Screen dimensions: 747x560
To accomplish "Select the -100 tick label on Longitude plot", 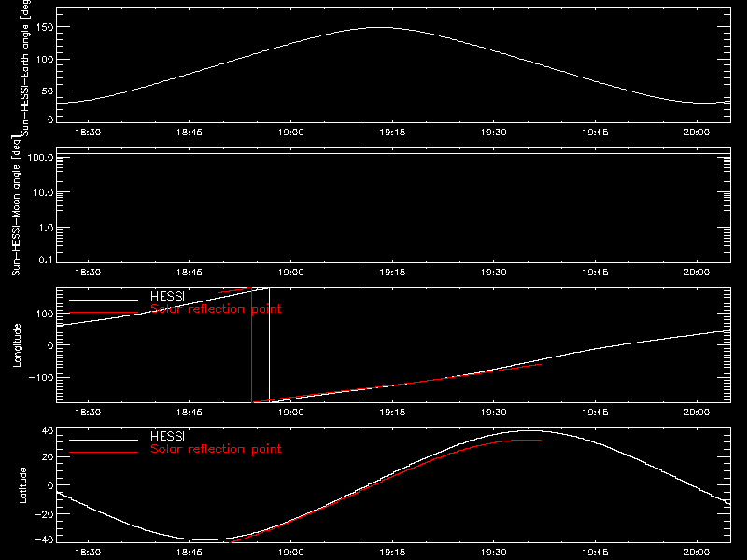I will (41, 377).
